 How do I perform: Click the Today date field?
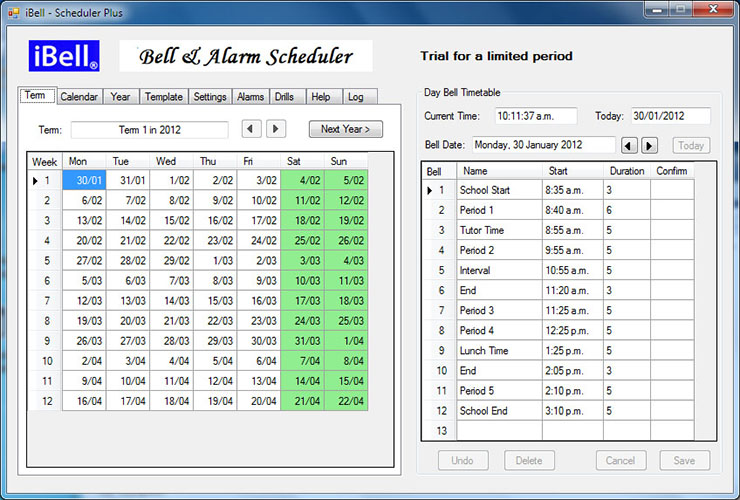(671, 116)
